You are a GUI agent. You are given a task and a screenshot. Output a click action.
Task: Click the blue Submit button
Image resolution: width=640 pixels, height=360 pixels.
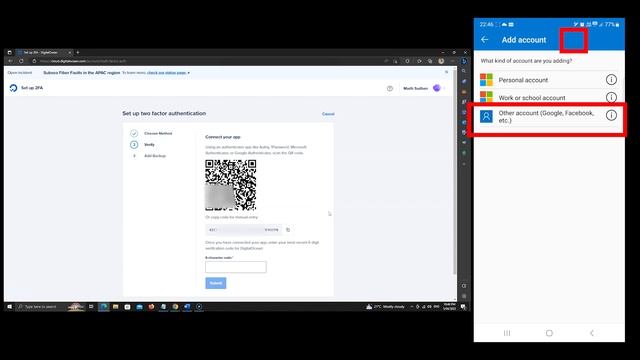[x=216, y=283]
